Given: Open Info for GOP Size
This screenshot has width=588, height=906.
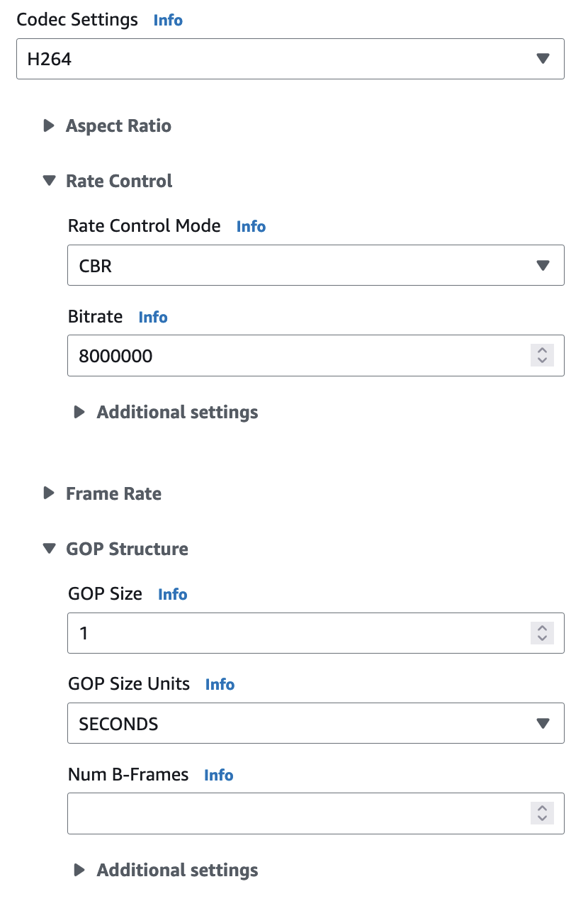Looking at the screenshot, I should [x=172, y=595].
